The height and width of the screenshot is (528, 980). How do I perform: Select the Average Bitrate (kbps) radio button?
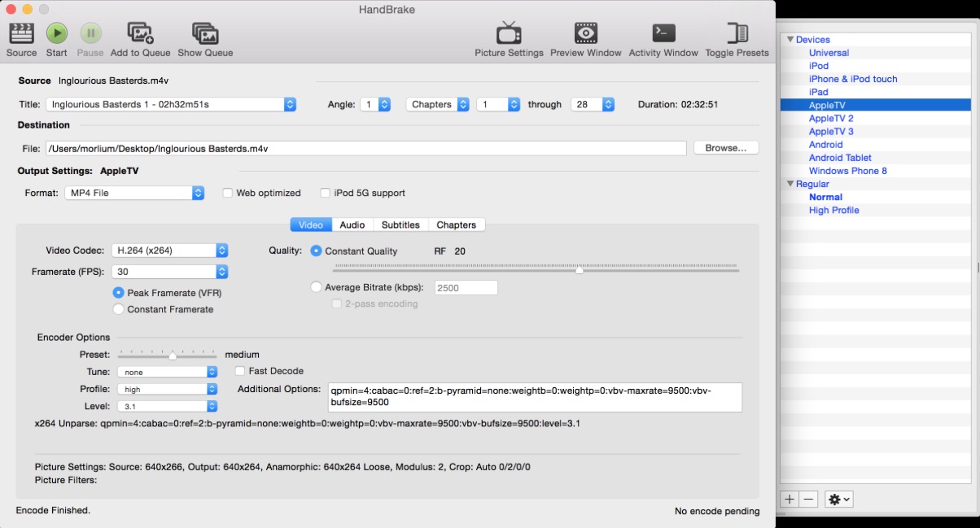(317, 287)
